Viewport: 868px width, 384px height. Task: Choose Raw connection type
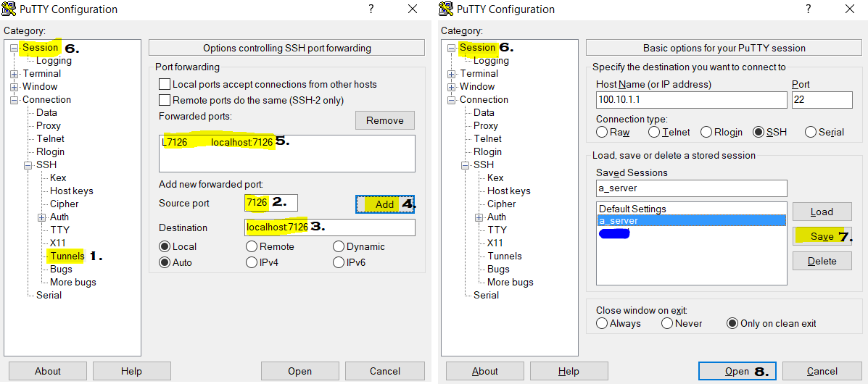click(602, 133)
